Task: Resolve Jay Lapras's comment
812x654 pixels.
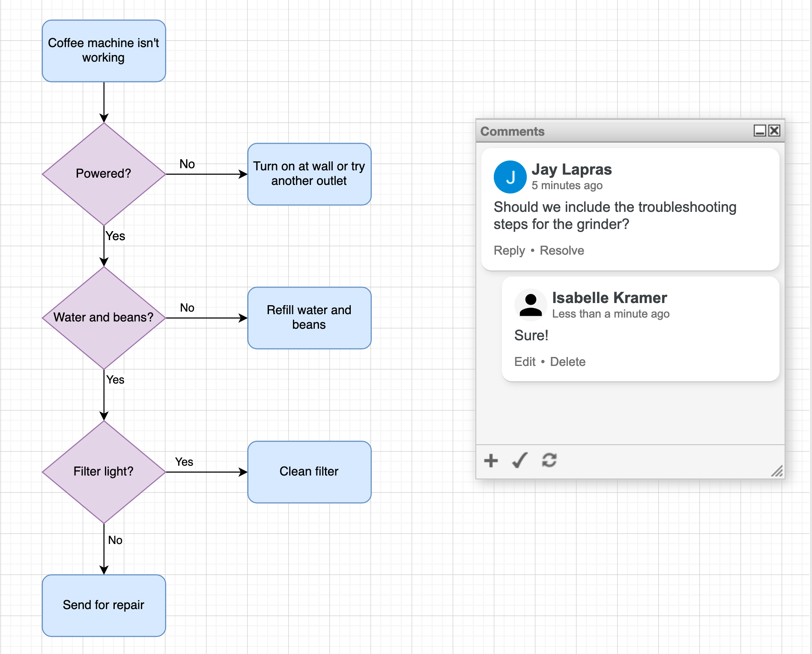Action: coord(561,250)
